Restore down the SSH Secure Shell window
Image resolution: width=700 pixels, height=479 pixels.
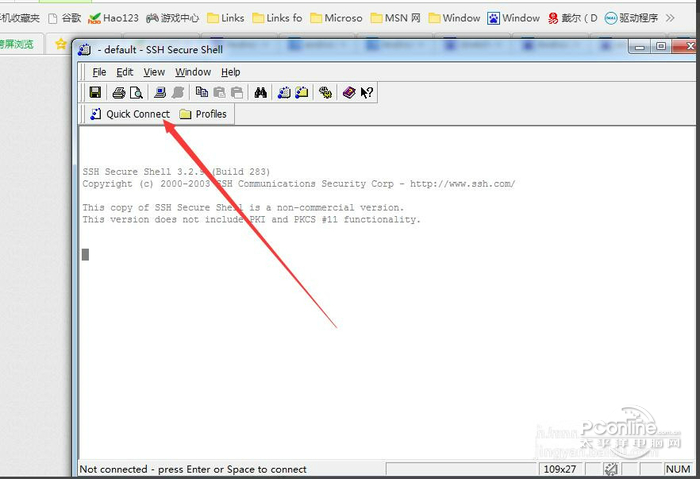pyautogui.click(x=661, y=46)
